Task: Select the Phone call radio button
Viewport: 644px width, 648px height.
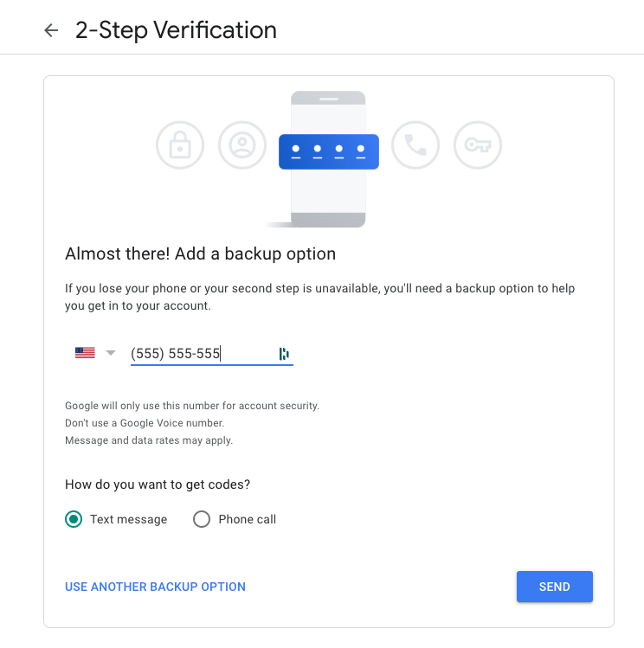Action: pos(202,519)
